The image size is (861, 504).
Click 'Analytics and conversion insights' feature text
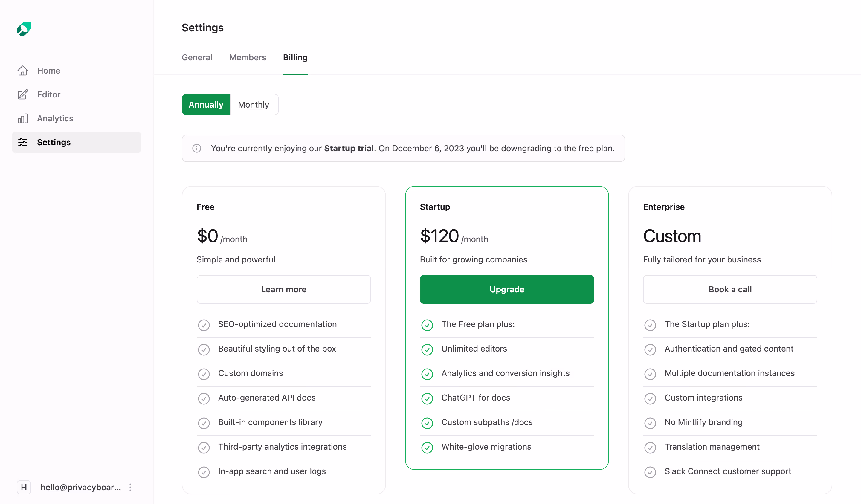[x=505, y=373]
